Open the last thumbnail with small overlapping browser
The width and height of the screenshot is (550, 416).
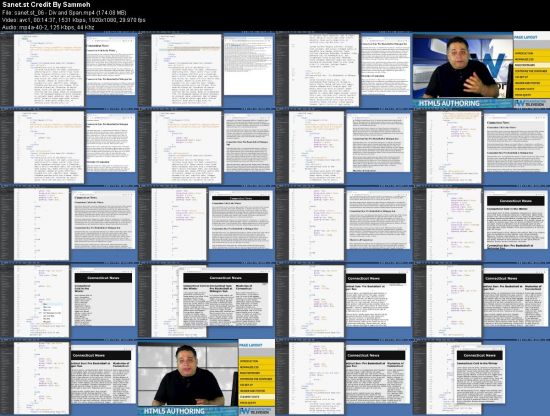tap(481, 377)
